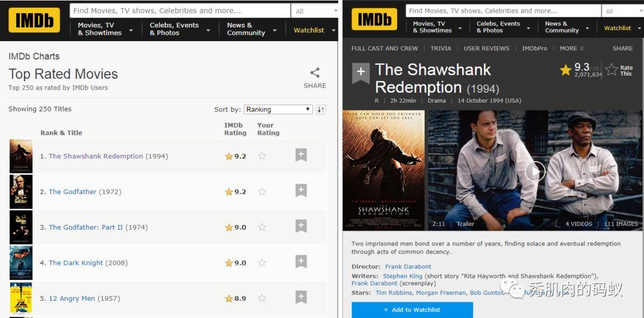The width and height of the screenshot is (644, 318).
Task: Click the Share icon on Top Rated Movies
Action: (x=315, y=73)
